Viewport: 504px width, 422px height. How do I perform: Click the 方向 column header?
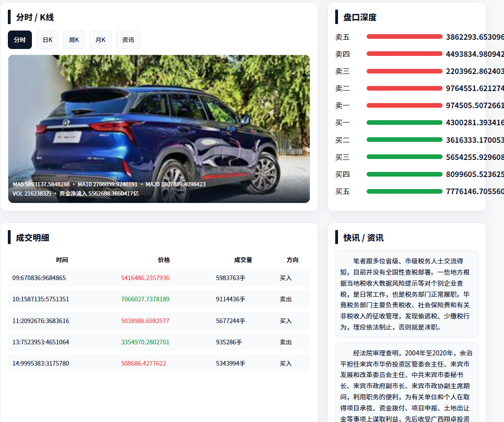tap(292, 260)
